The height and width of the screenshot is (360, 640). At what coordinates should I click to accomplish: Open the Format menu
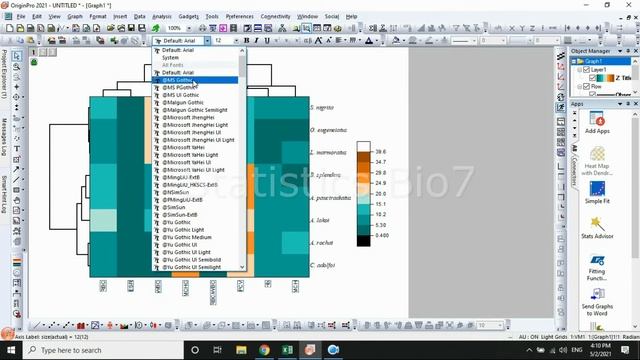tap(98, 16)
